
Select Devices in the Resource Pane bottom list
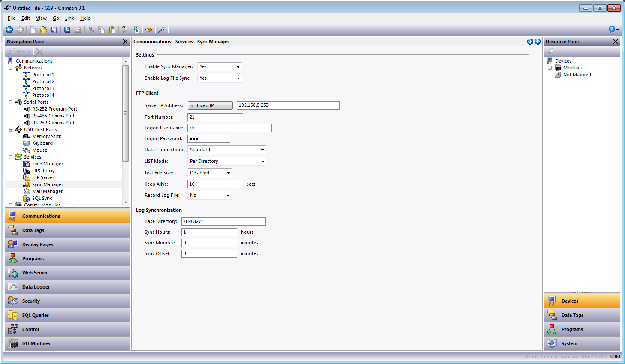pos(582,301)
